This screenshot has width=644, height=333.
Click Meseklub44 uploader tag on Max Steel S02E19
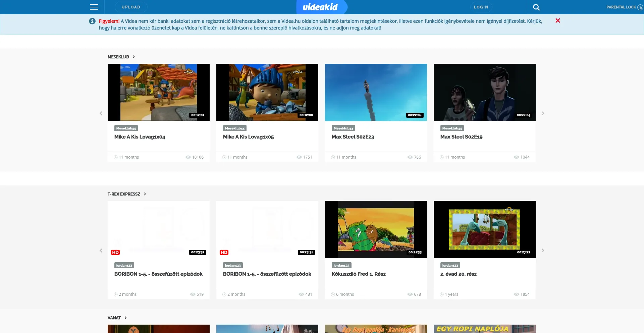(x=452, y=128)
